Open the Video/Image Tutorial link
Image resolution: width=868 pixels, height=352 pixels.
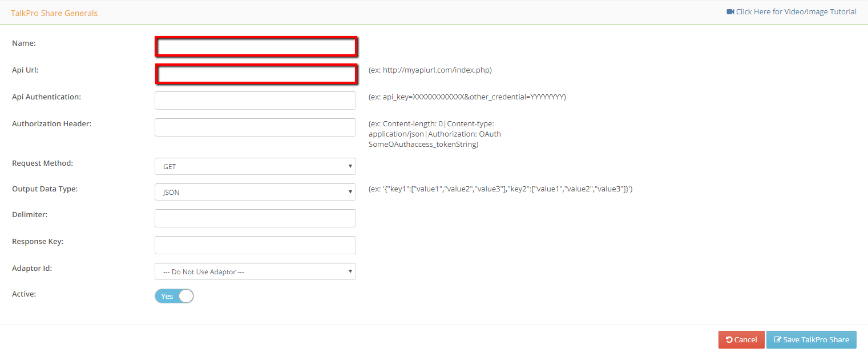coord(796,12)
